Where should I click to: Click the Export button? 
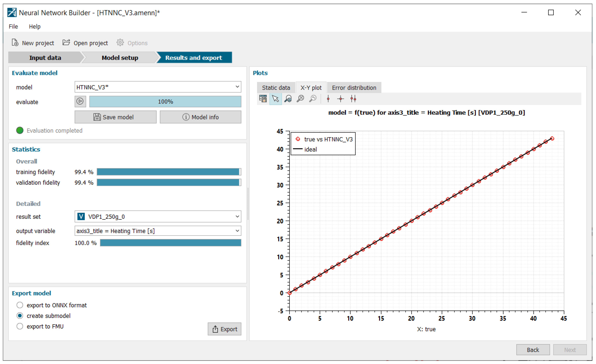click(224, 329)
